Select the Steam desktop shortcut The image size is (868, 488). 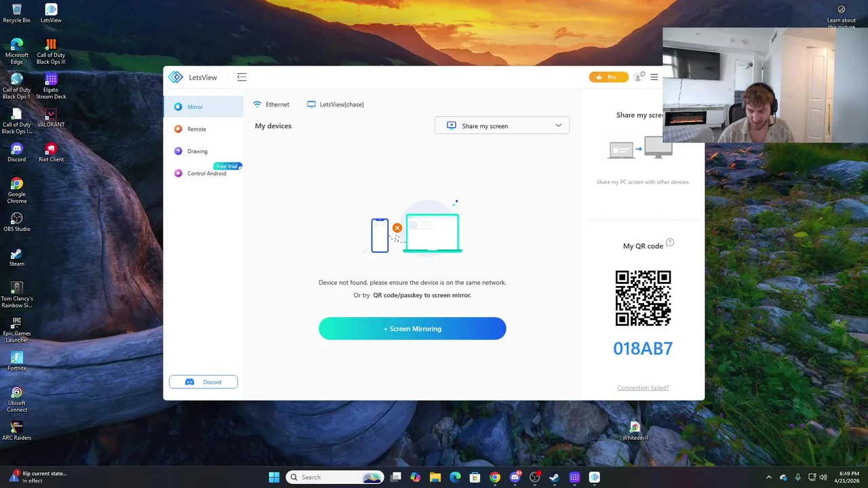17,257
